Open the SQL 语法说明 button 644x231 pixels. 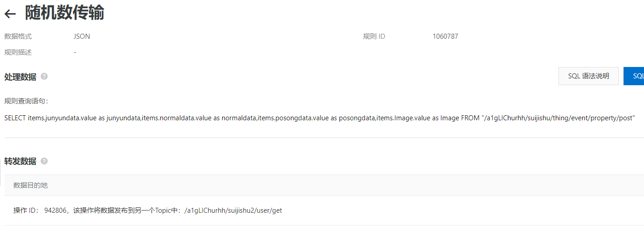click(588, 76)
